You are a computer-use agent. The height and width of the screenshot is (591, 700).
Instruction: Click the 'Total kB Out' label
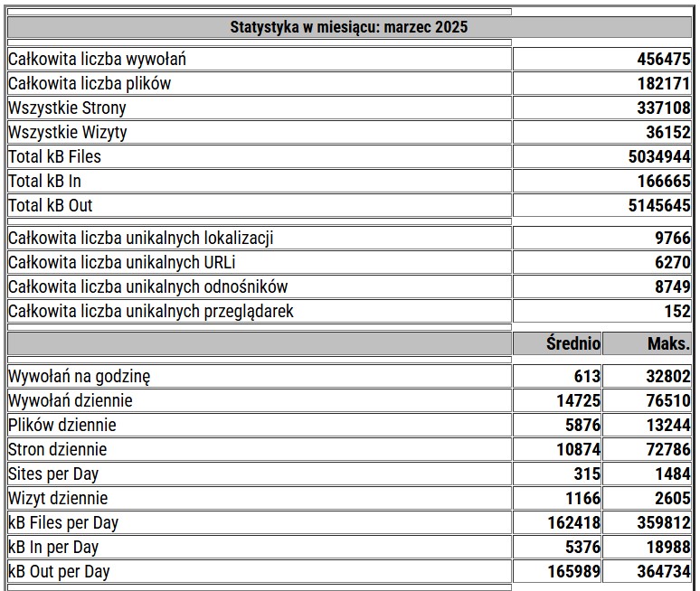point(50,205)
